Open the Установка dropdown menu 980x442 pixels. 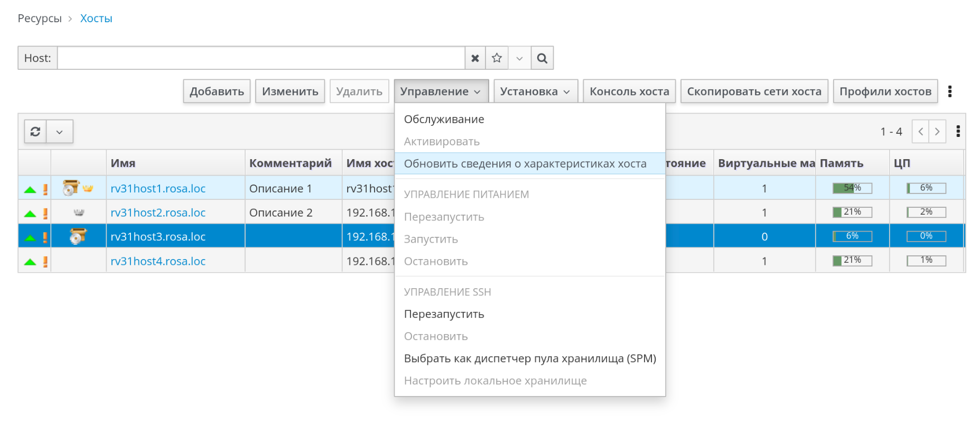pos(535,91)
